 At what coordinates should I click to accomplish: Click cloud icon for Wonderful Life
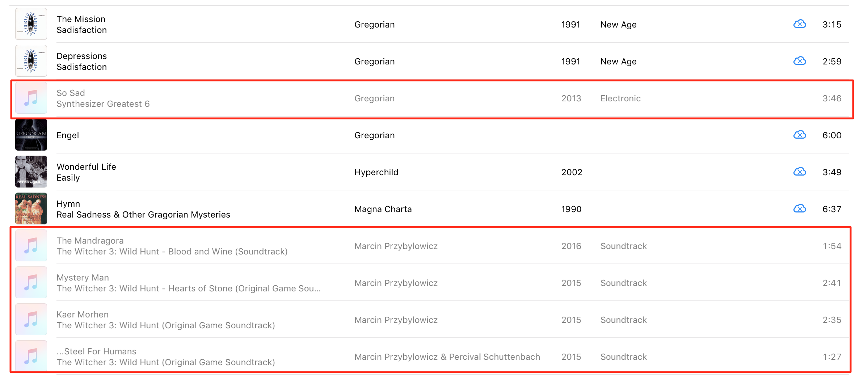(x=800, y=172)
